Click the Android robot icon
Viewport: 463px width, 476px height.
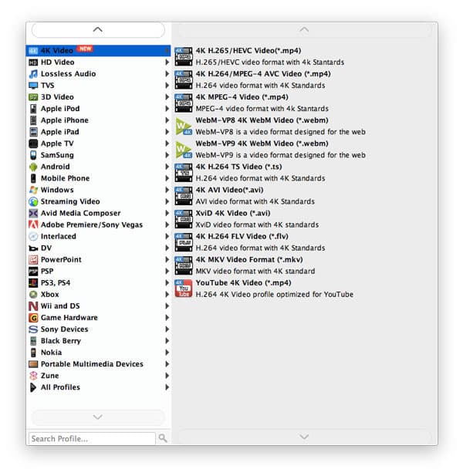click(x=33, y=167)
